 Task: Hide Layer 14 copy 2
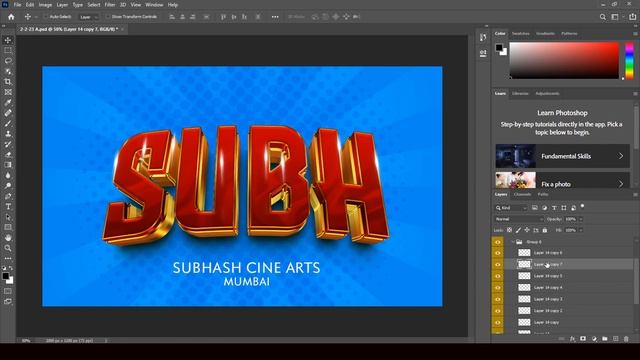[497, 311]
